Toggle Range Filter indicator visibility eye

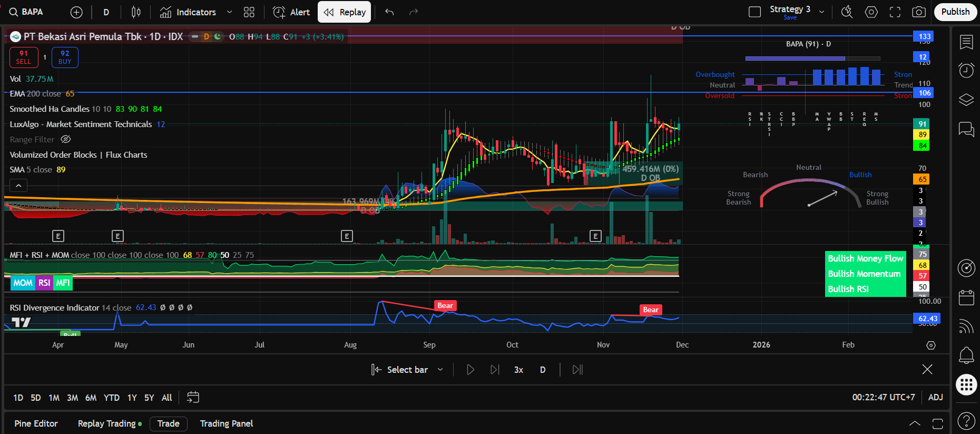[66, 139]
